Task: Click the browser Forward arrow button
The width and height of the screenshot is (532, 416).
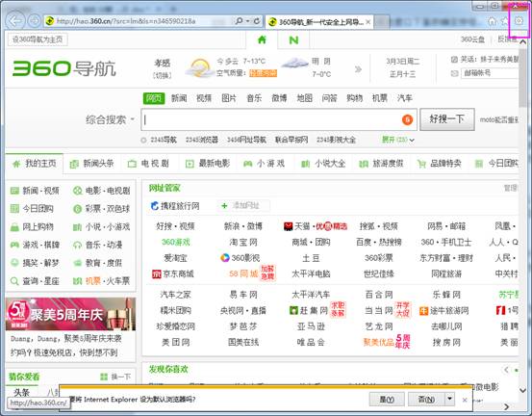Action: tap(35, 21)
